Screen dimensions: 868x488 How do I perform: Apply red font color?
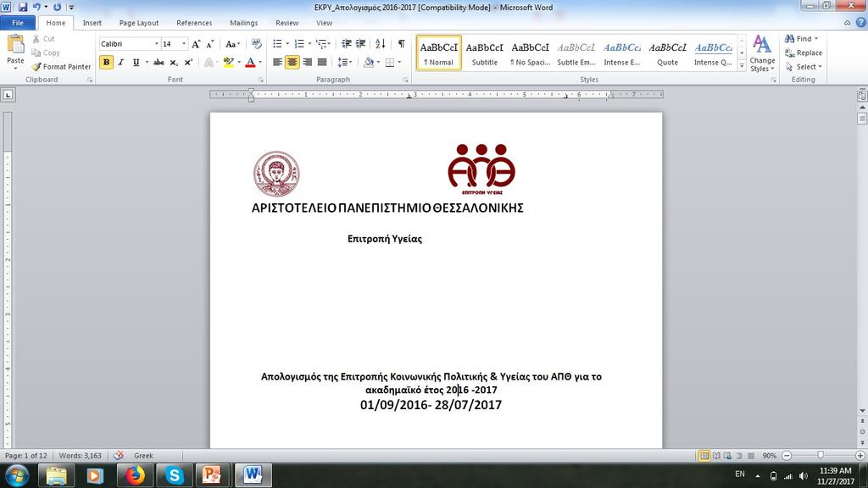[x=250, y=62]
